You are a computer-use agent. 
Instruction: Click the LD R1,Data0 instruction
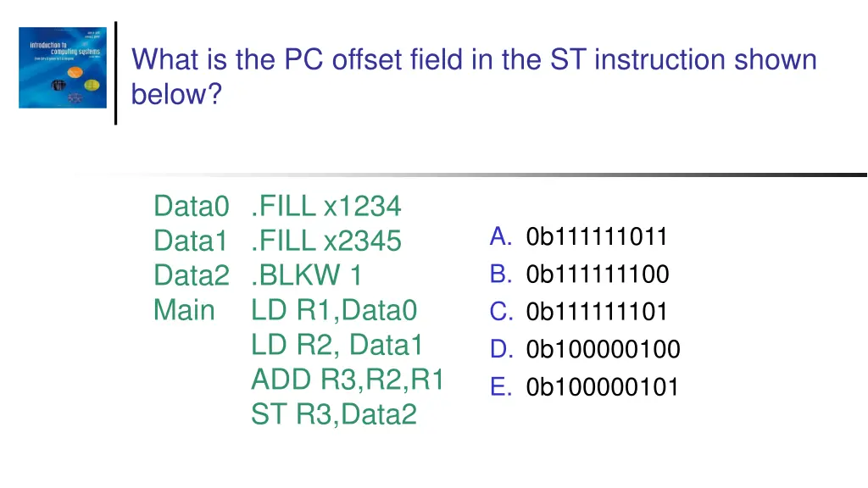(334, 310)
